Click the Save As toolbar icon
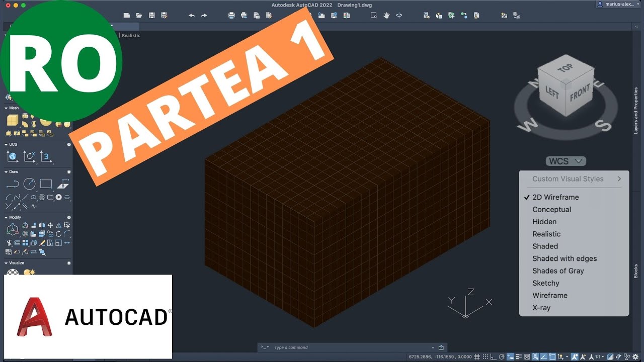This screenshot has width=644, height=362. 164,16
